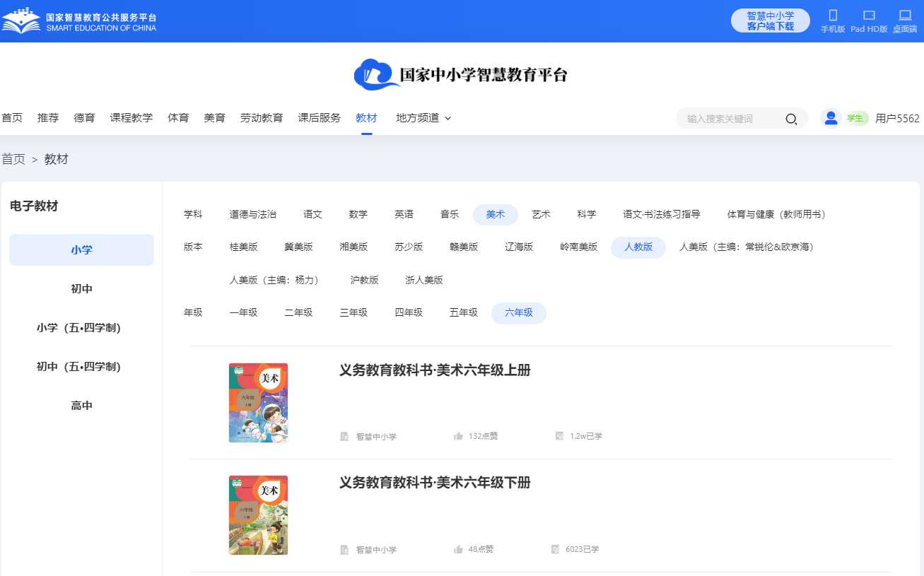Open the 体育 navigation tab
The height and width of the screenshot is (576, 924).
[x=178, y=118]
